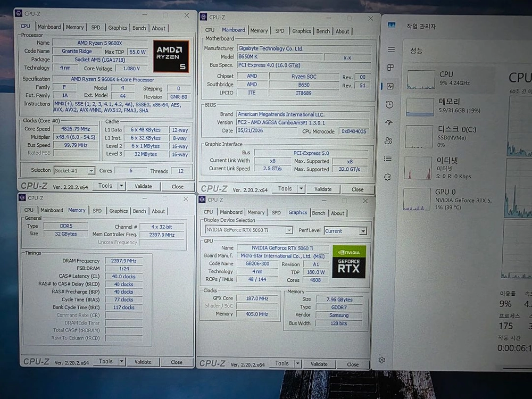
Task: Click Close button in CPU-Z memory timings window
Action: coord(177,362)
